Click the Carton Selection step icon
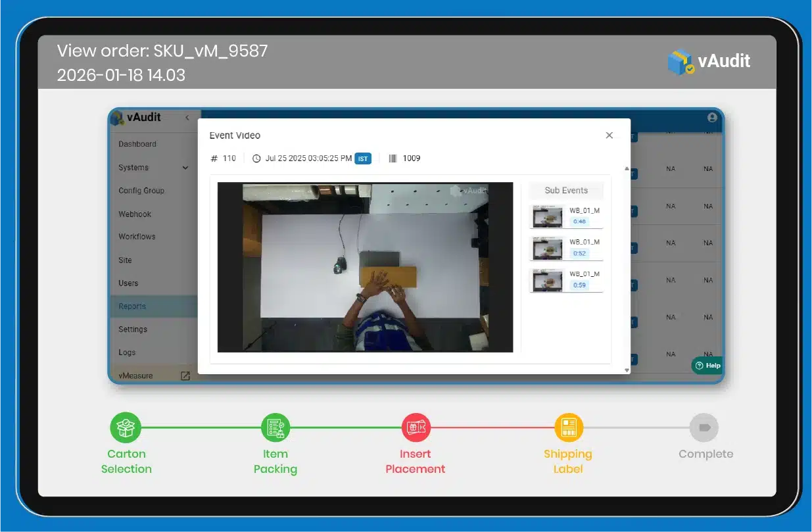The width and height of the screenshot is (812, 532). tap(126, 427)
